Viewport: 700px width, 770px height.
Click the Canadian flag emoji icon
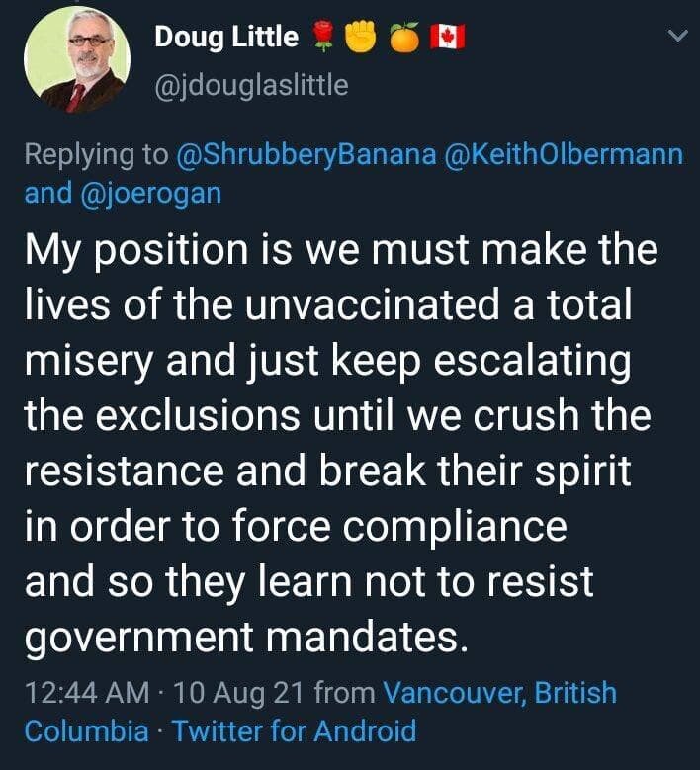[450, 38]
